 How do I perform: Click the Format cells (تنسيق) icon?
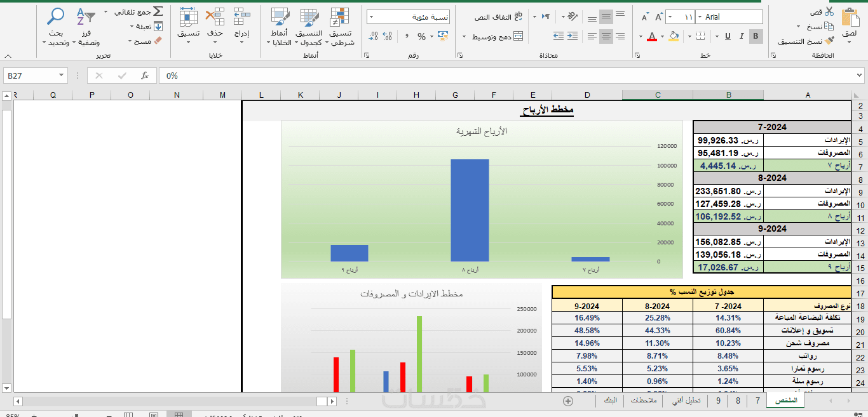[188, 17]
